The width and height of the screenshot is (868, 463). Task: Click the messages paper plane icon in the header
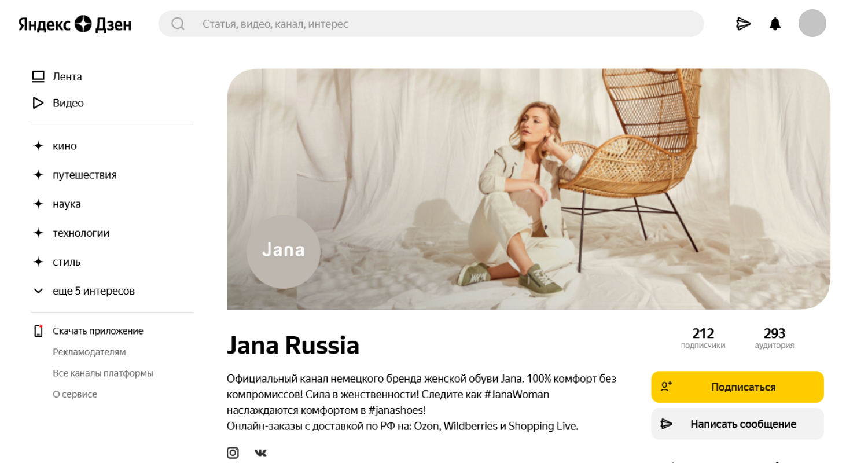(x=743, y=24)
